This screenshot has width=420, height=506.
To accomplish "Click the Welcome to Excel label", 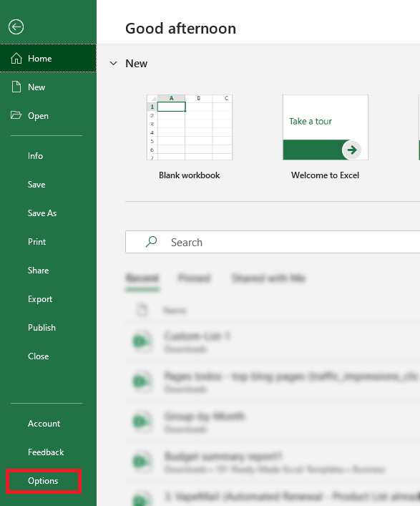I will click(x=325, y=175).
